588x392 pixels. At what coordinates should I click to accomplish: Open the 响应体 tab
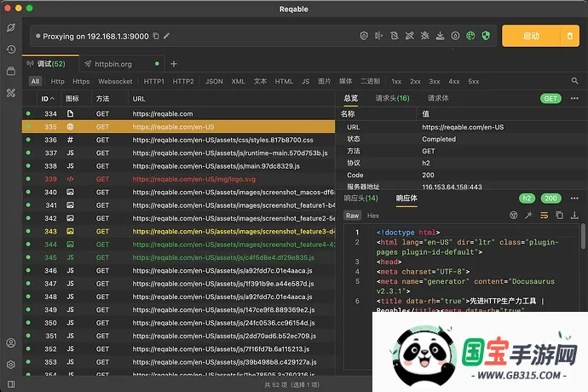click(x=406, y=198)
